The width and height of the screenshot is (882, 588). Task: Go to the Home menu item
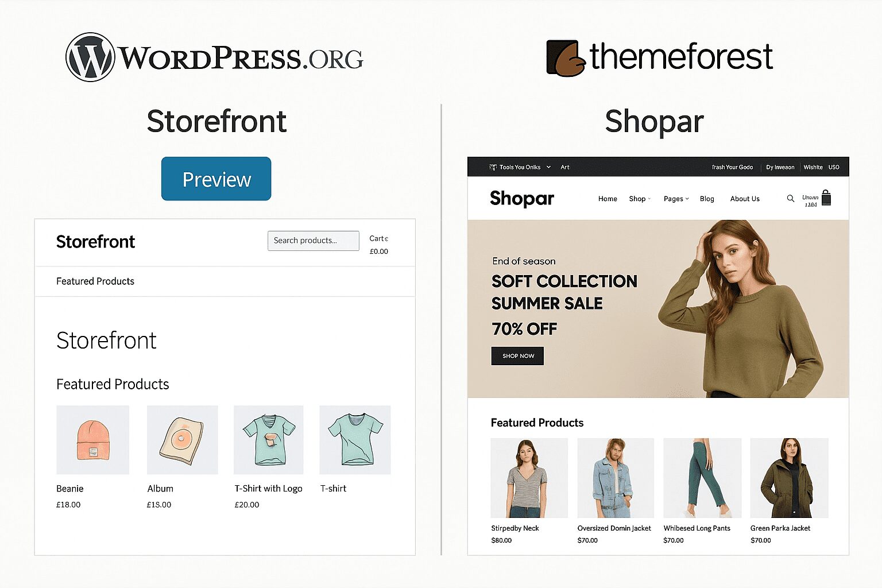tap(608, 199)
